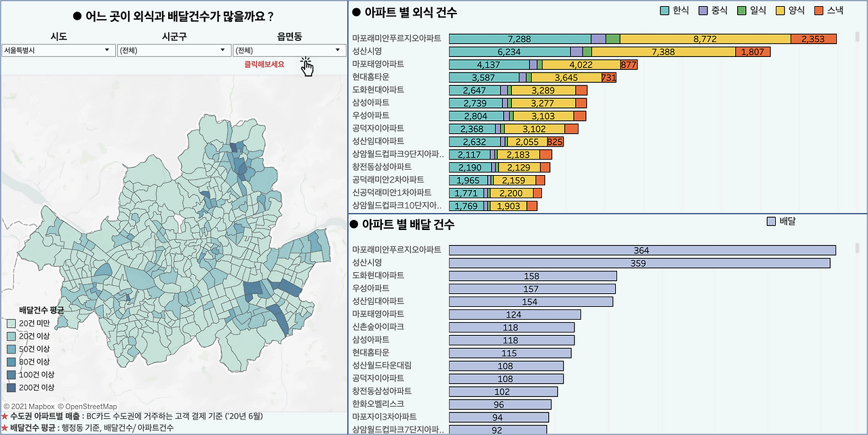Viewport: 868px width, 435px height.
Task: Click 삼성아파트 label in 배달 chart
Action: tap(371, 339)
